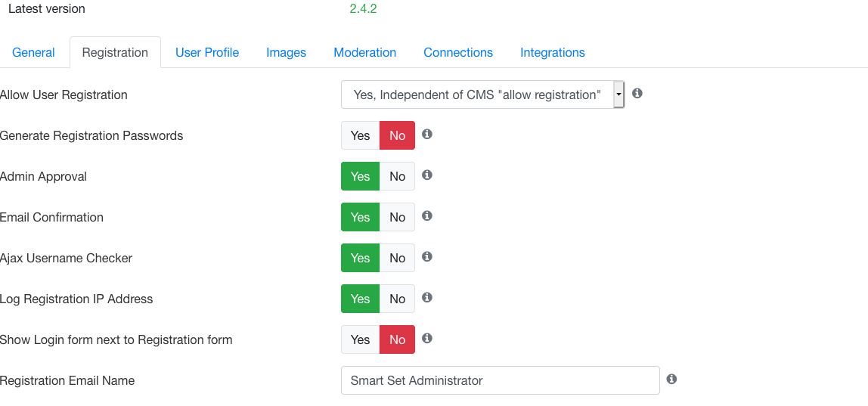Screen dimensions: 868x406
Task: Select the Integrations tab
Action: [553, 53]
